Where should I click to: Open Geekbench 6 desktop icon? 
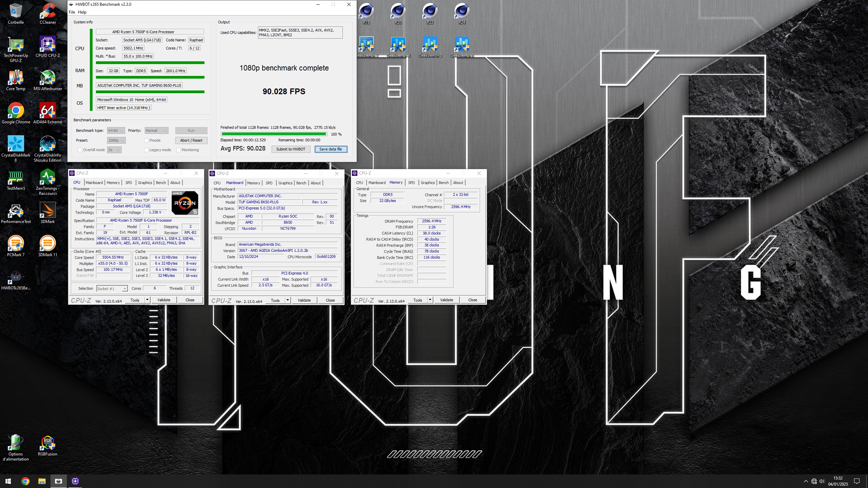tap(462, 47)
